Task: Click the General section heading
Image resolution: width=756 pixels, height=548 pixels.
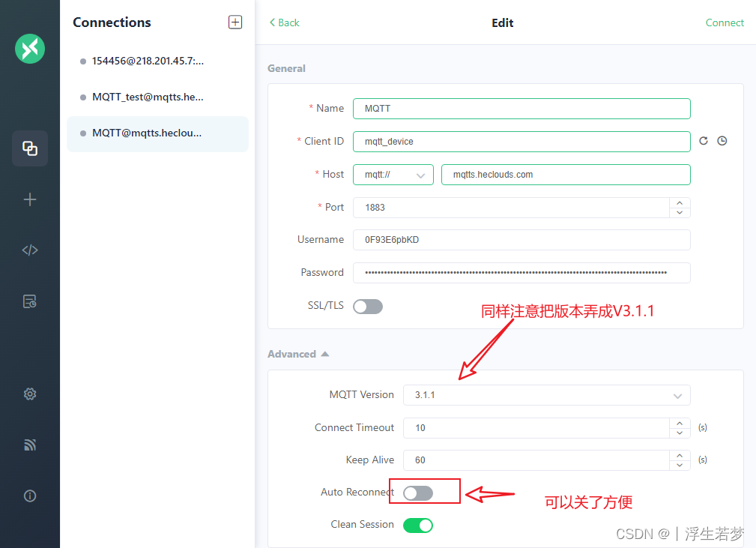Action: click(x=286, y=68)
